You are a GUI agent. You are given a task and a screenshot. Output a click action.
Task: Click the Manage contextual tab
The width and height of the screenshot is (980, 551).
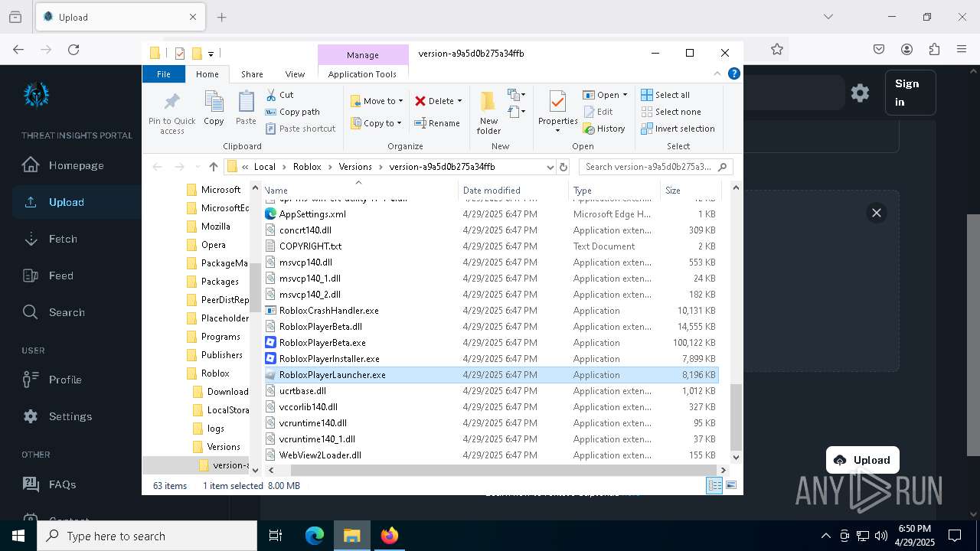click(363, 55)
